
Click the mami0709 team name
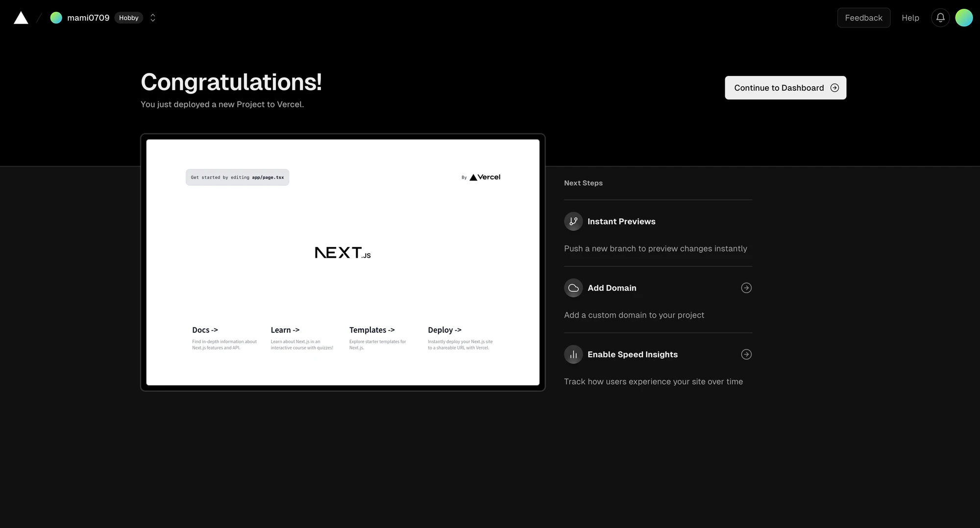tap(88, 18)
